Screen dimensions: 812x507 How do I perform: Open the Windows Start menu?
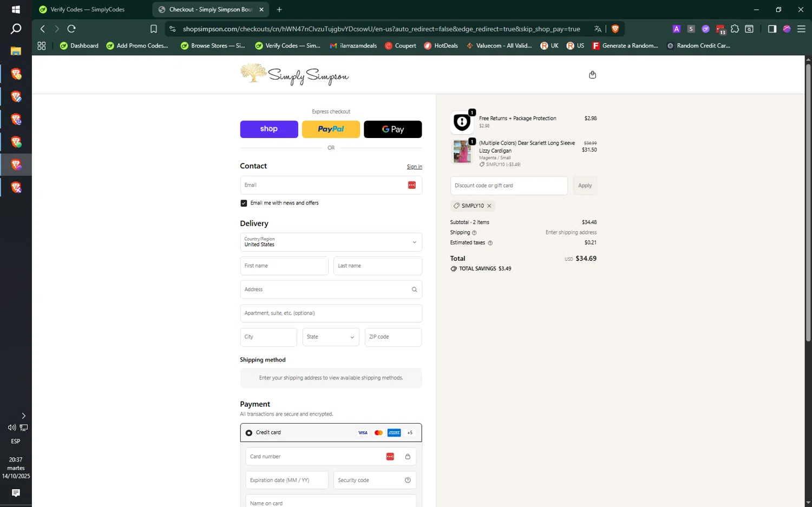(16, 9)
